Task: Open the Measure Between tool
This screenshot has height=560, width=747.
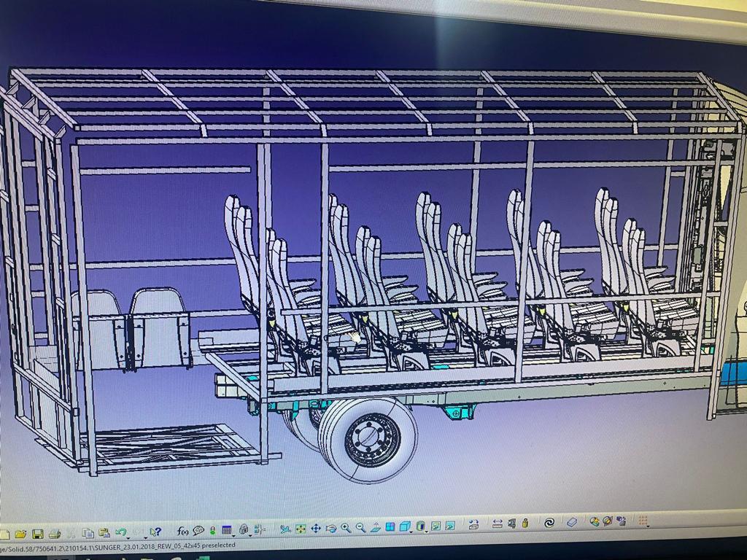Action: pyautogui.click(x=498, y=524)
